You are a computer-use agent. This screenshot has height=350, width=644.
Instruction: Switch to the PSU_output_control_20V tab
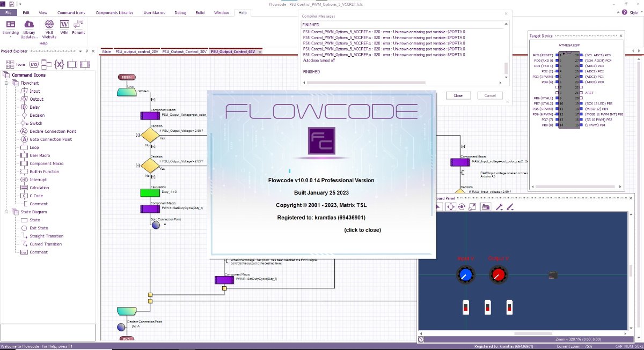point(137,52)
